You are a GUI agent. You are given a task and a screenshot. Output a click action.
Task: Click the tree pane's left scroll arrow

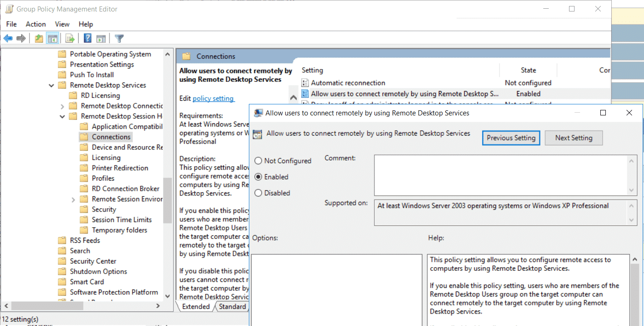pyautogui.click(x=6, y=306)
